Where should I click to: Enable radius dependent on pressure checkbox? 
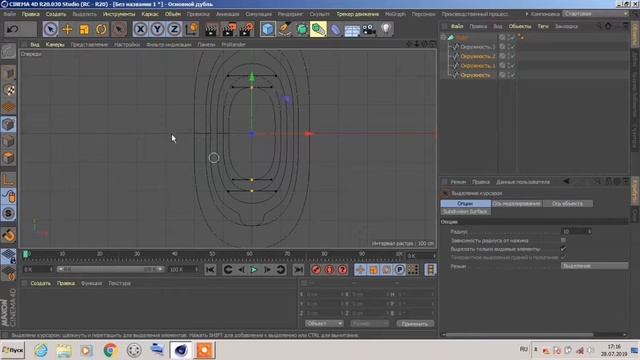click(x=563, y=240)
